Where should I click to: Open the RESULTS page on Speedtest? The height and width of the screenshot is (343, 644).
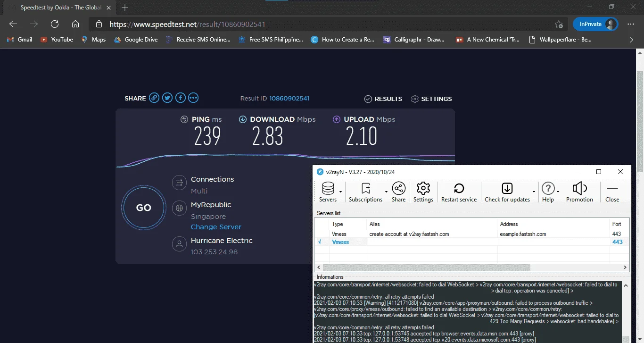click(383, 99)
